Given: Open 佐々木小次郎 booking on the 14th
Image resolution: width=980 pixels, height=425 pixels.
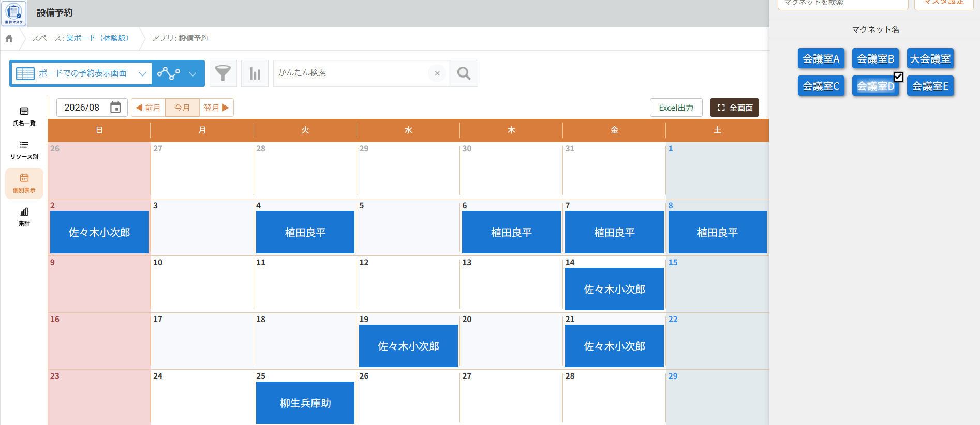Looking at the screenshot, I should pos(614,289).
